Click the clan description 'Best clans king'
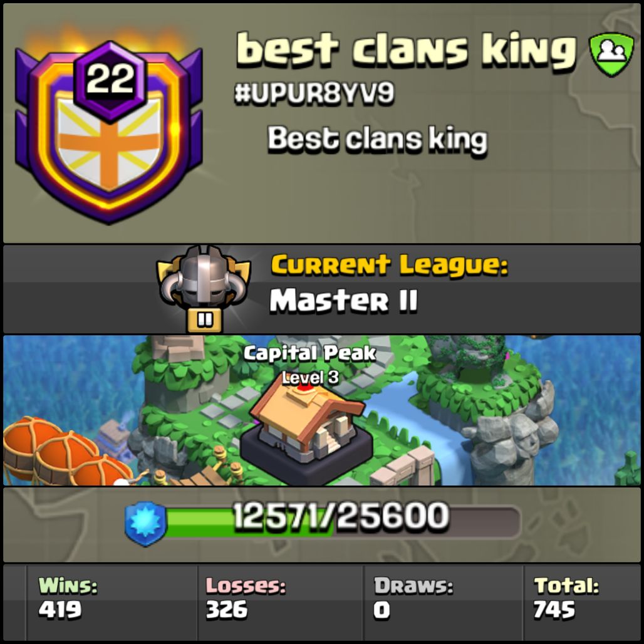This screenshot has width=644, height=644. [377, 140]
